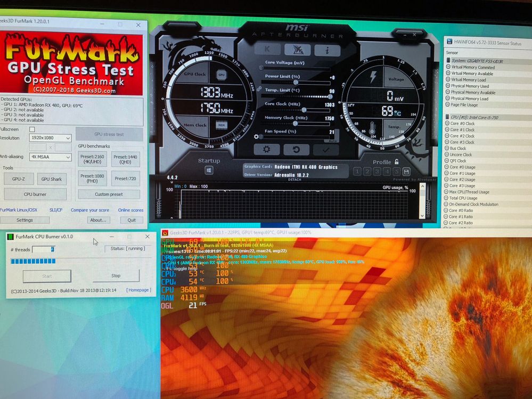
Task: Run the Preset:1440 (QHD) benchmark
Action: click(x=126, y=159)
